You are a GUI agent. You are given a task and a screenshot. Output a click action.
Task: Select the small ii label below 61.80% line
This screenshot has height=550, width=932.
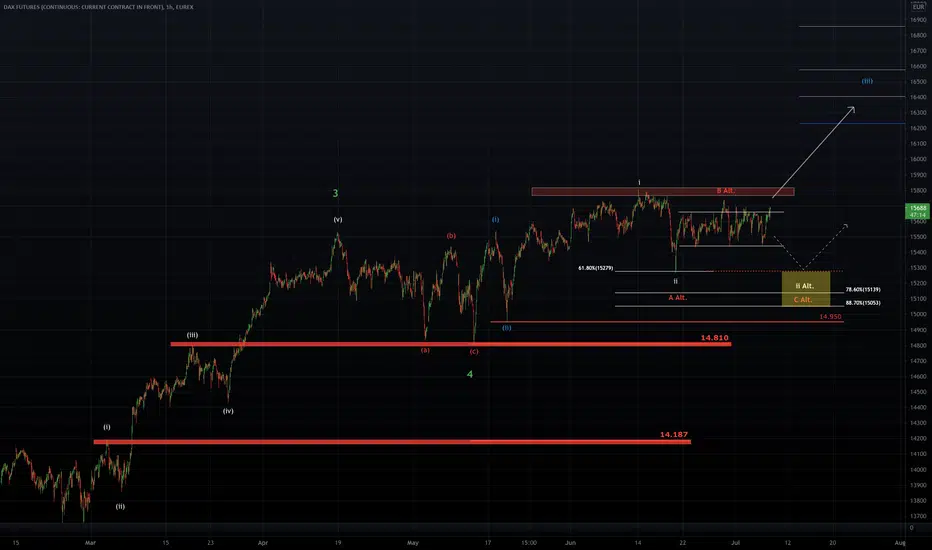tap(675, 281)
